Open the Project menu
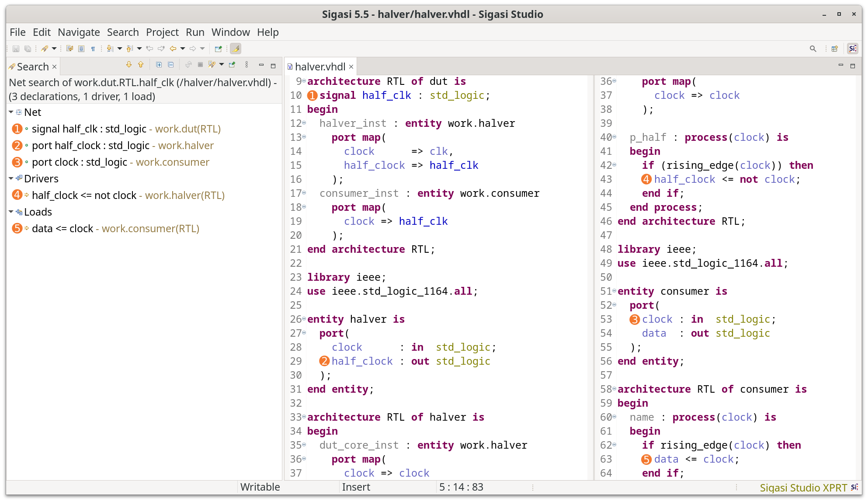Viewport: 868px width, 502px height. [x=162, y=32]
